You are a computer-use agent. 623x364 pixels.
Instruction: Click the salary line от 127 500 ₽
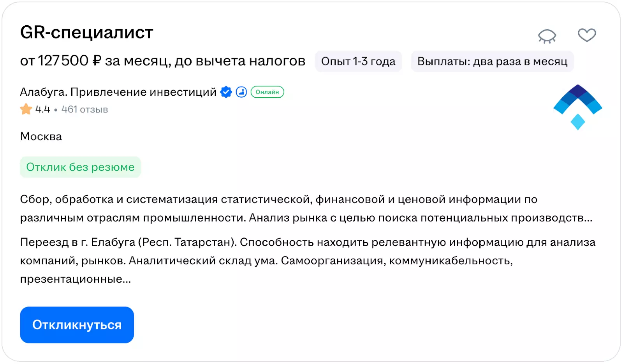click(162, 61)
